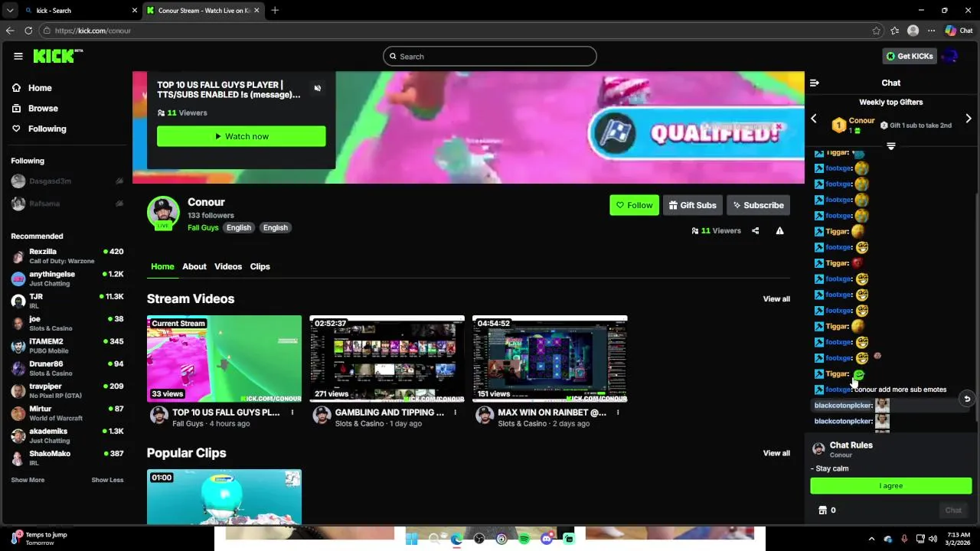Image resolution: width=980 pixels, height=551 pixels.
Task: Open options for GAMBLING AND TIPPING video
Action: tap(455, 412)
